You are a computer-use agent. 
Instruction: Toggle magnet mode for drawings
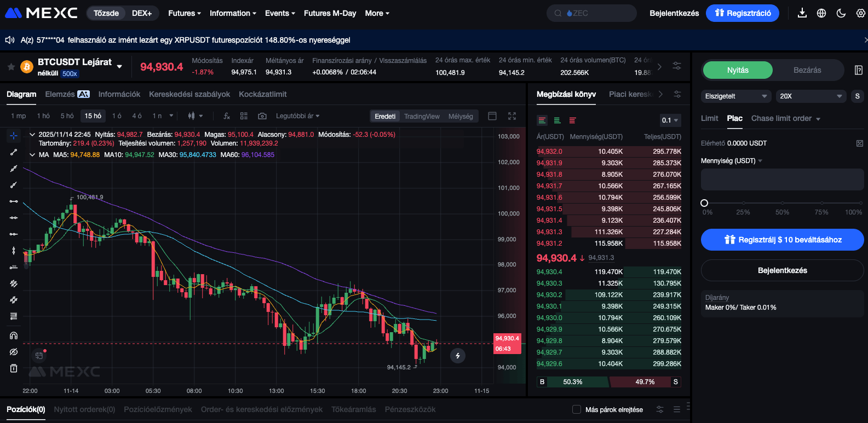14,335
